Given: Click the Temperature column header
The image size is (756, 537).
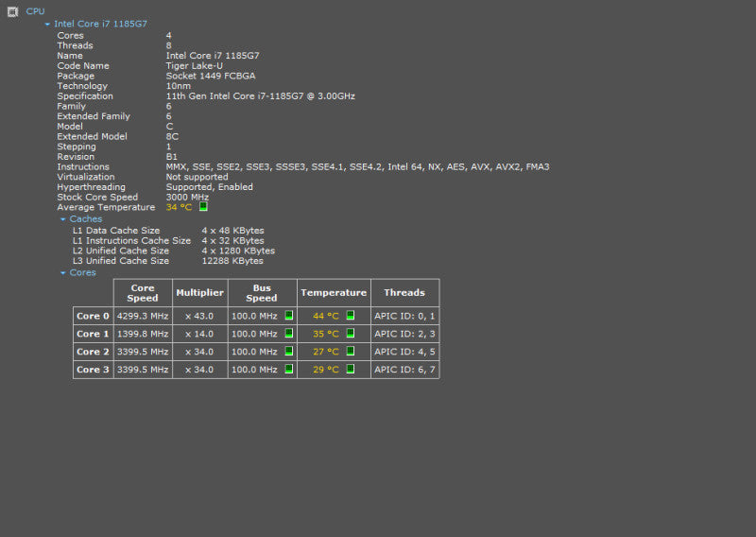Looking at the screenshot, I should click(x=334, y=293).
